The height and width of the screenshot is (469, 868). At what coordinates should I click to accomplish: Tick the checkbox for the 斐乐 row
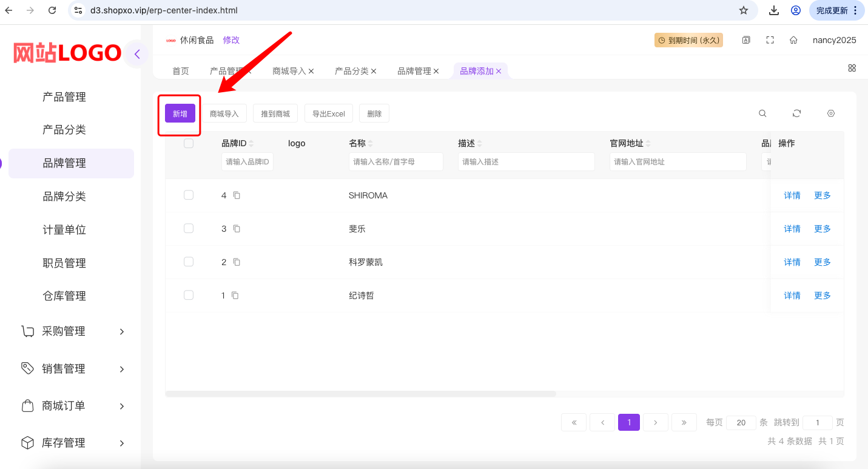coord(189,228)
